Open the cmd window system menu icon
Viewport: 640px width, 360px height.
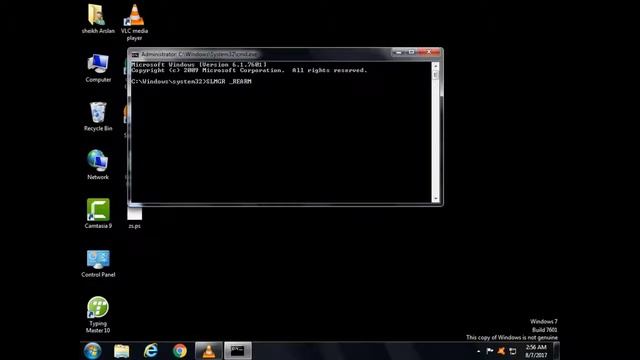coord(135,54)
